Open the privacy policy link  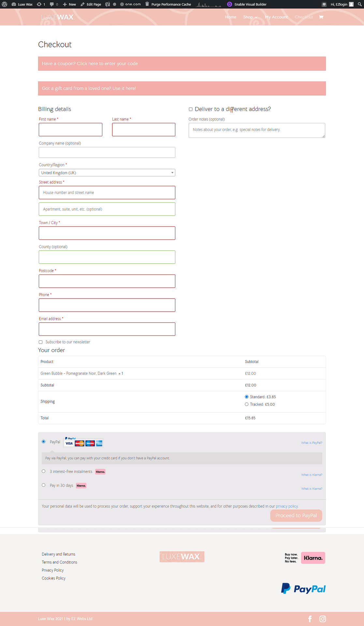(x=287, y=506)
